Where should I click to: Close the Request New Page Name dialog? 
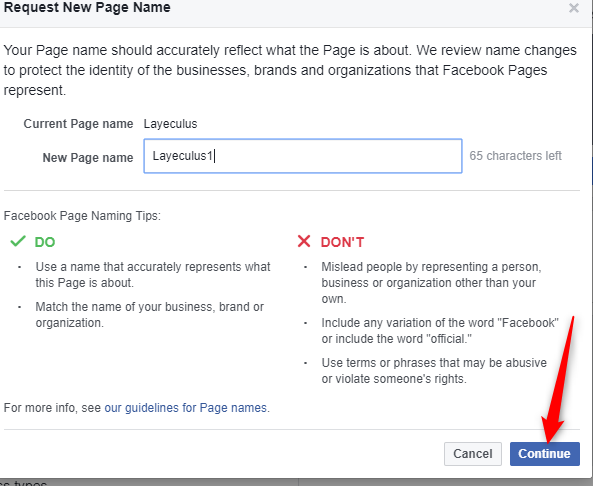[x=574, y=8]
